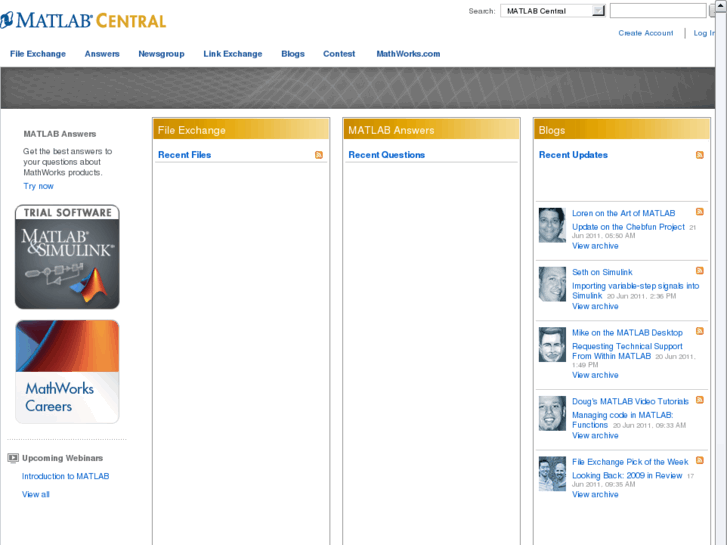The height and width of the screenshot is (545, 727).
Task: View archive for Doug's Video Tutorials
Action: (595, 436)
